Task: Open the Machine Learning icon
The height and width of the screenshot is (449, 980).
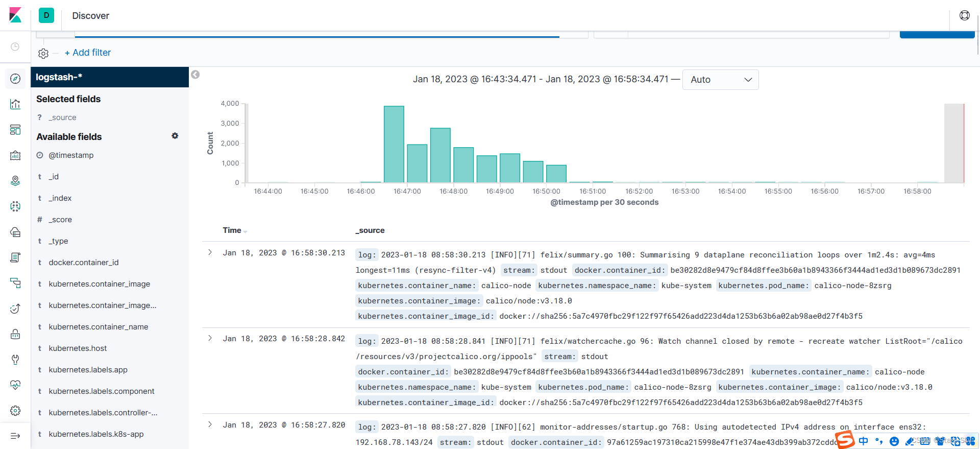Action: pyautogui.click(x=15, y=206)
